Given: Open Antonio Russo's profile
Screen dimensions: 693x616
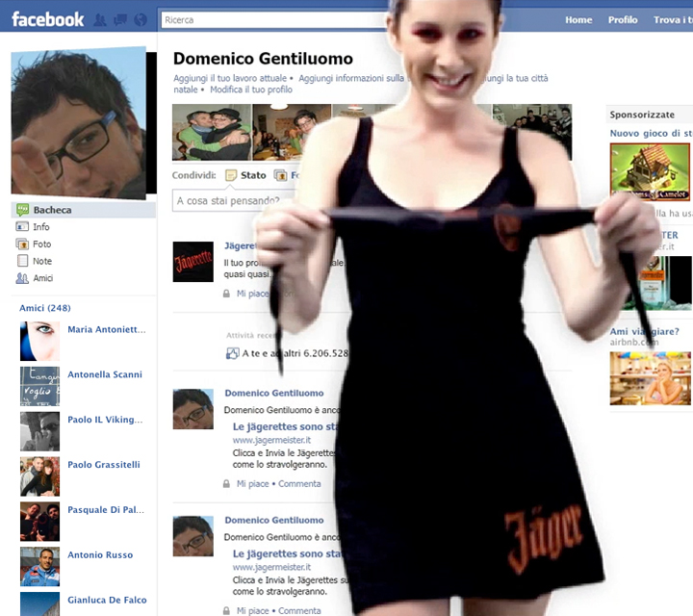Looking at the screenshot, I should [x=100, y=555].
